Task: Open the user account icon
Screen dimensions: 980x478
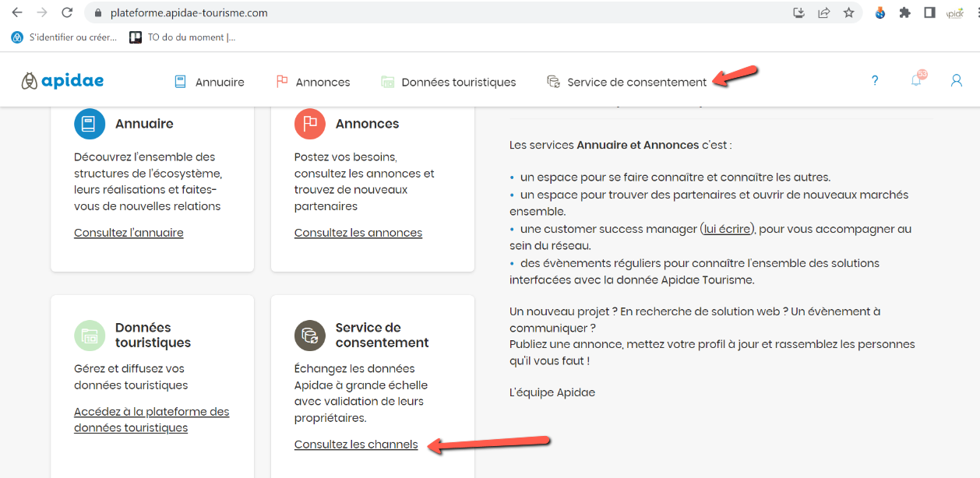Action: pyautogui.click(x=957, y=81)
